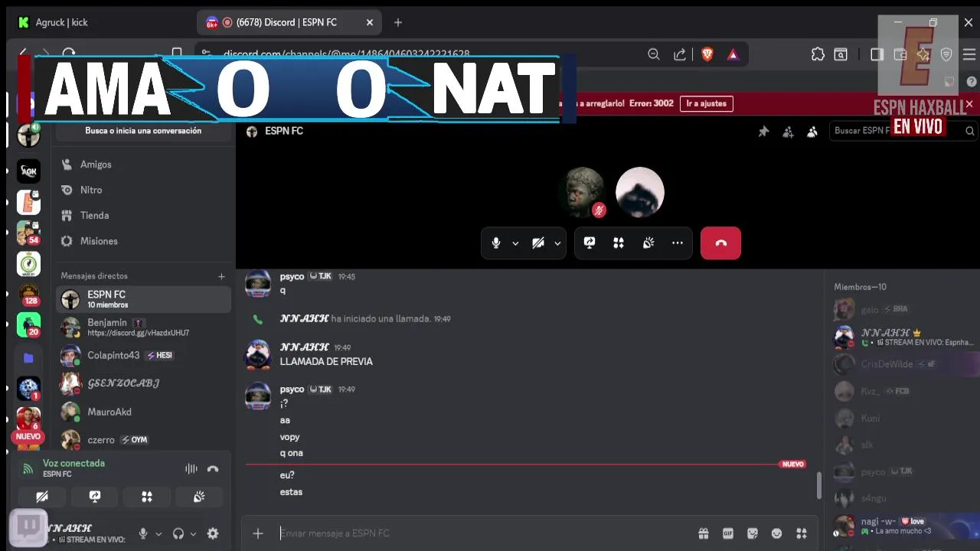This screenshot has width=980, height=551.
Task: Open server with 128 notification badge
Action: tap(28, 295)
